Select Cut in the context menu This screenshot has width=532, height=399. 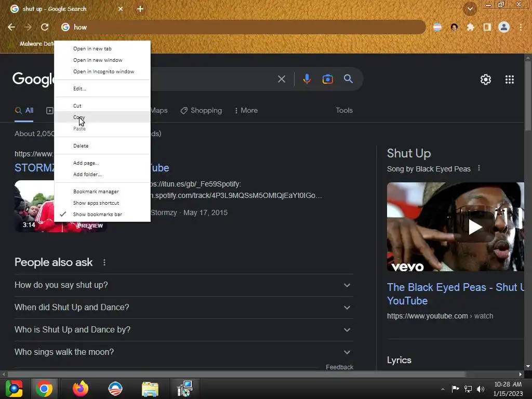click(x=102, y=105)
